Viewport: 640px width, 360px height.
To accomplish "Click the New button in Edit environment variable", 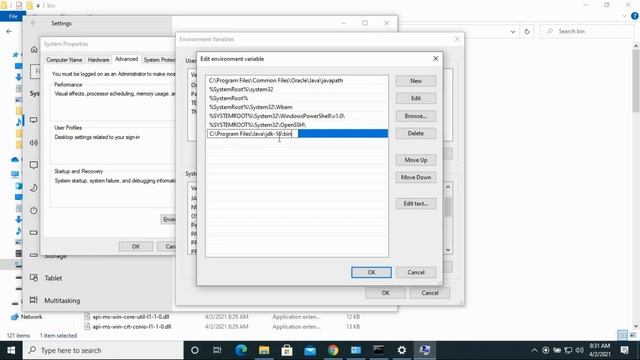I will [416, 81].
